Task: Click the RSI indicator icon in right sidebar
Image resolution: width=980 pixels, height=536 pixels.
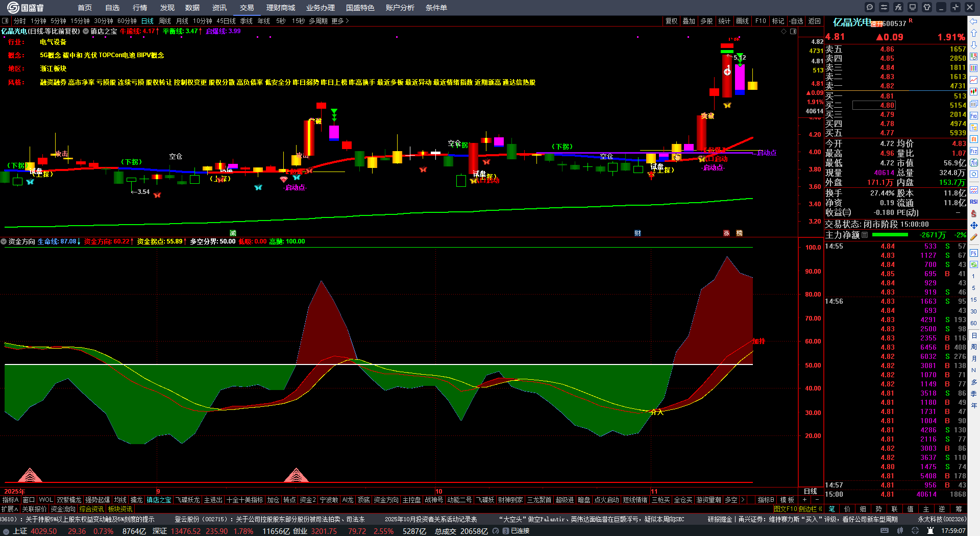Action: (x=974, y=202)
